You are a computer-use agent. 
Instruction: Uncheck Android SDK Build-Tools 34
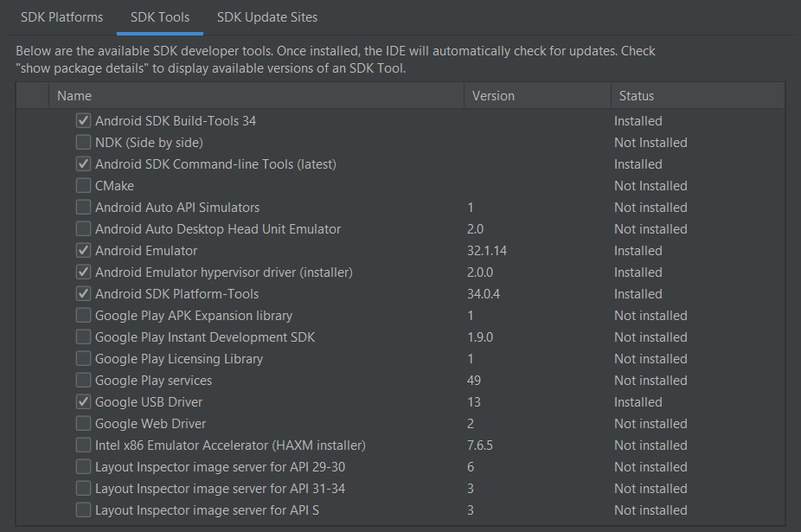(x=83, y=120)
